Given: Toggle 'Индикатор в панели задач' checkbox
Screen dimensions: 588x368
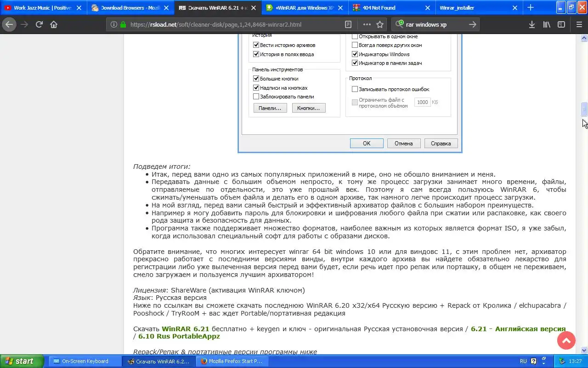Looking at the screenshot, I should [355, 63].
